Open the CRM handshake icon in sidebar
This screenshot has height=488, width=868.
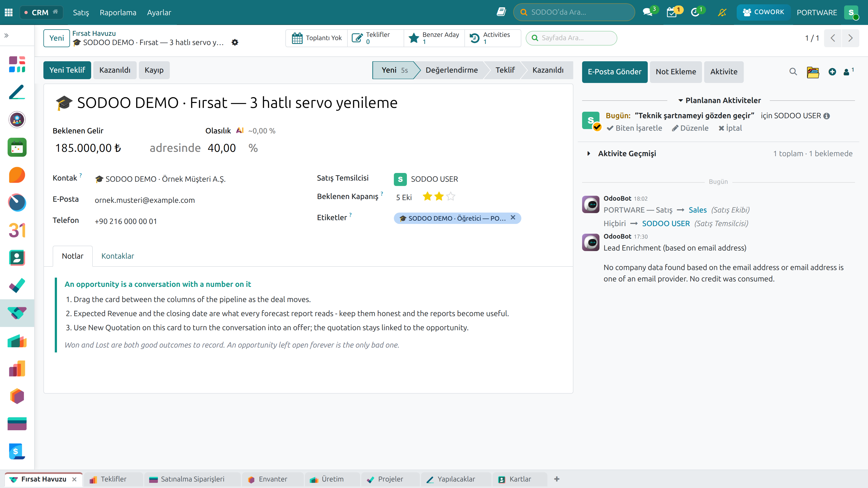17,313
